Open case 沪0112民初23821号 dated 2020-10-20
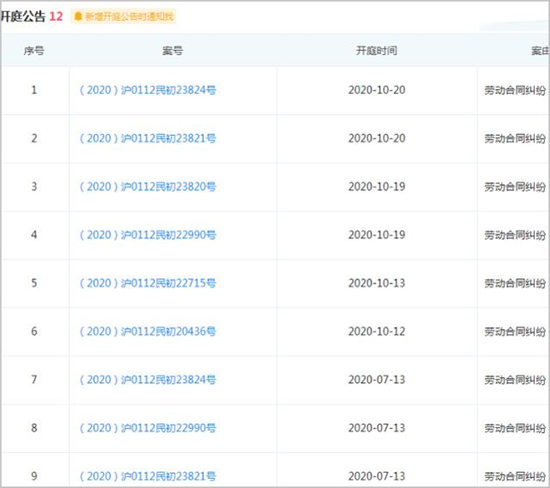The height and width of the screenshot is (488, 550). point(148,139)
